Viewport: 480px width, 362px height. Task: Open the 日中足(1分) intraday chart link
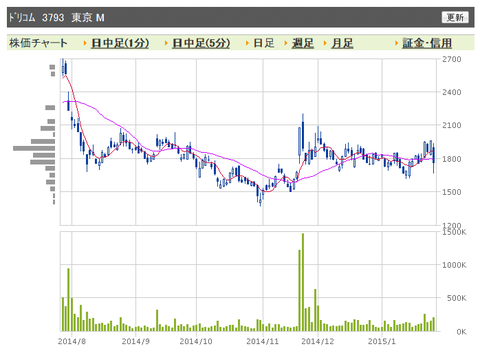tap(120, 43)
